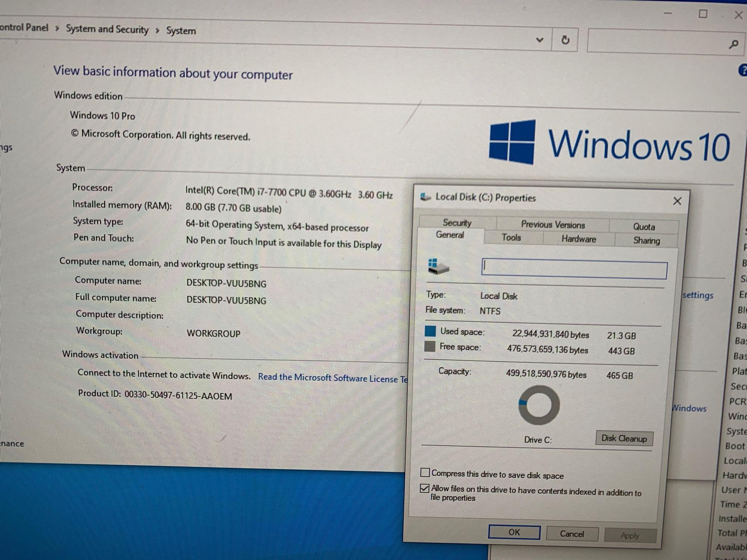Click the 22,944,931,840 bytes used value

pyautogui.click(x=551, y=334)
